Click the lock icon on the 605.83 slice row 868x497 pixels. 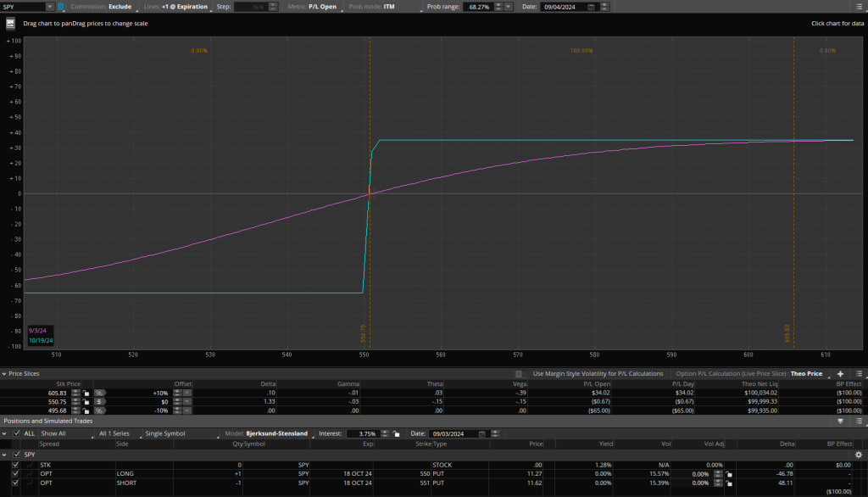(x=86, y=393)
